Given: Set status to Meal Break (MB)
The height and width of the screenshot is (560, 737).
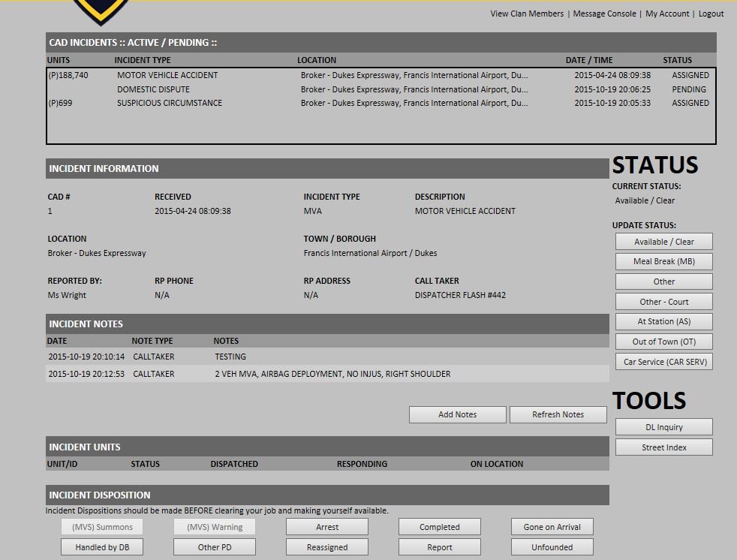Looking at the screenshot, I should click(663, 261).
